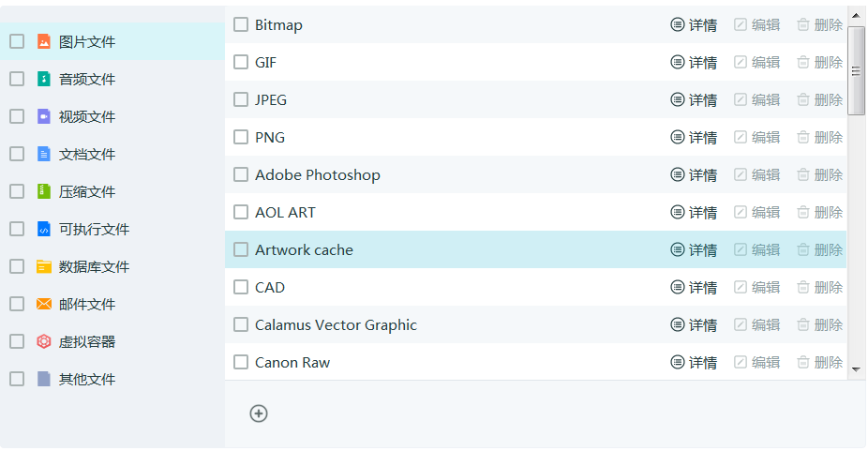
Task: Toggle the checkbox beside 文档文件
Action: click(17, 154)
